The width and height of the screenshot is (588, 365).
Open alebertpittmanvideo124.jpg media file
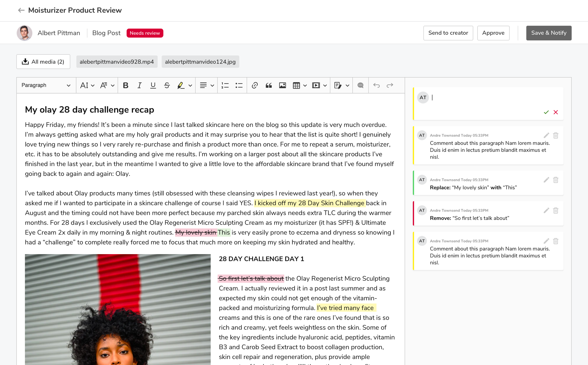pyautogui.click(x=200, y=62)
